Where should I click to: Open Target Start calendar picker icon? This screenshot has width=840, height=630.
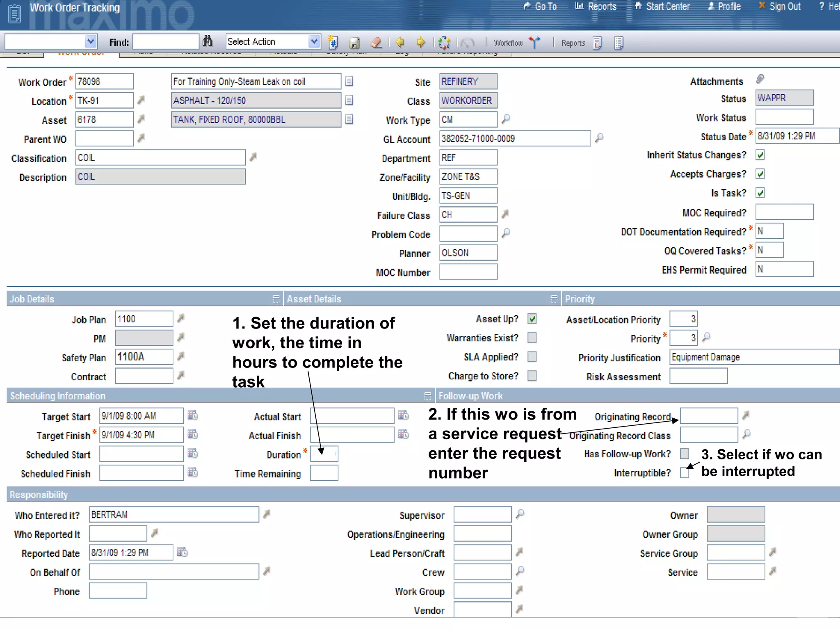click(x=193, y=415)
